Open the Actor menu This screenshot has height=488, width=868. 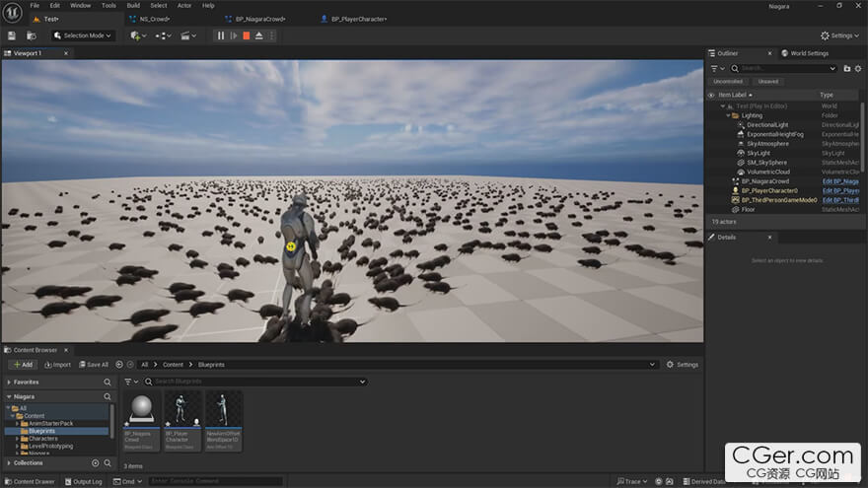coord(184,6)
